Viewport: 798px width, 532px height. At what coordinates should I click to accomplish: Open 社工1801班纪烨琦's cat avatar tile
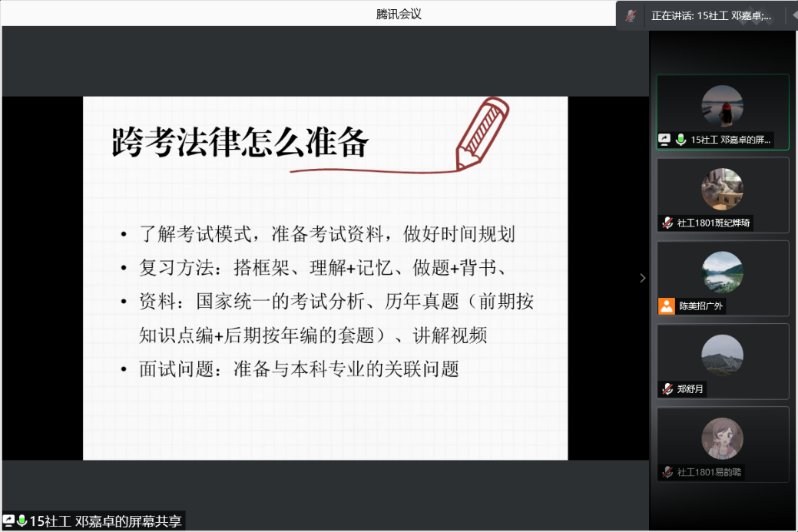pos(722,189)
